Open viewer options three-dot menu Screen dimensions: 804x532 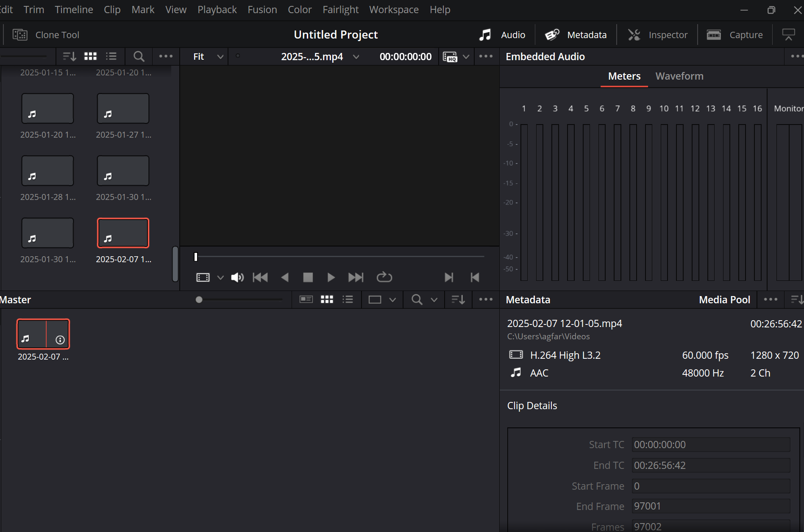pyautogui.click(x=486, y=56)
